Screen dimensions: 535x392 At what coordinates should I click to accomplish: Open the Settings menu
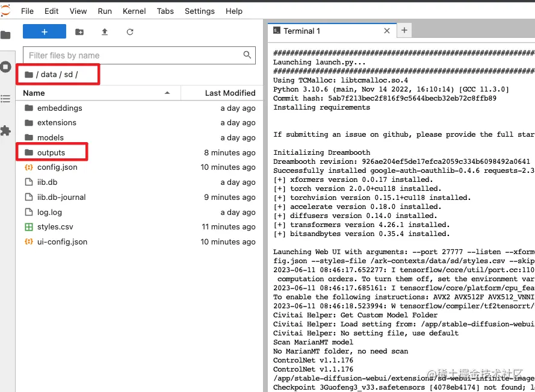(200, 11)
